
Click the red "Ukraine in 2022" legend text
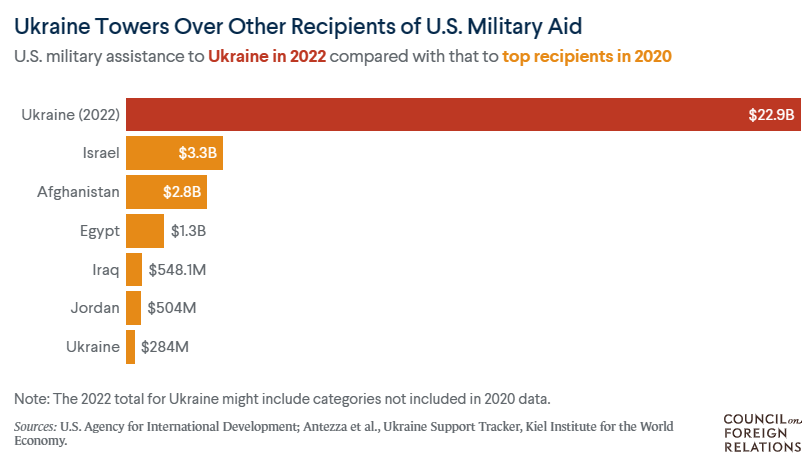pyautogui.click(x=266, y=56)
